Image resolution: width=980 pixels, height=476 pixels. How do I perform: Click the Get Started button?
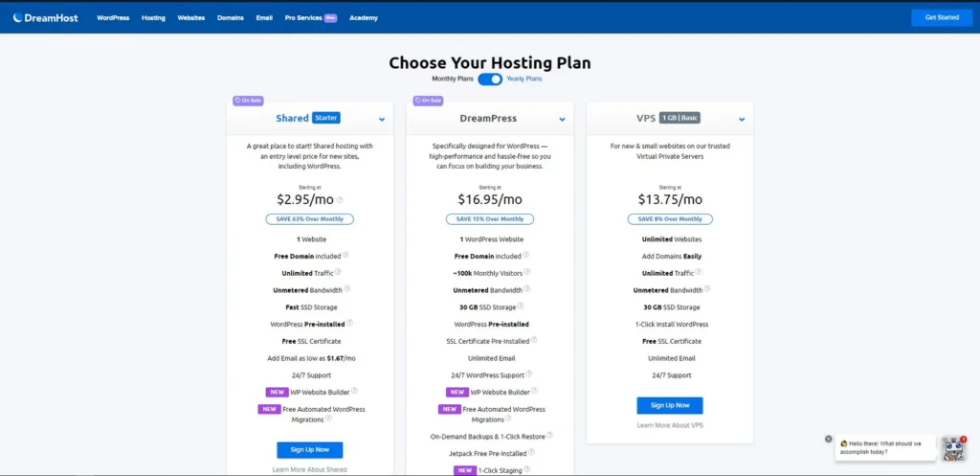click(x=942, y=17)
